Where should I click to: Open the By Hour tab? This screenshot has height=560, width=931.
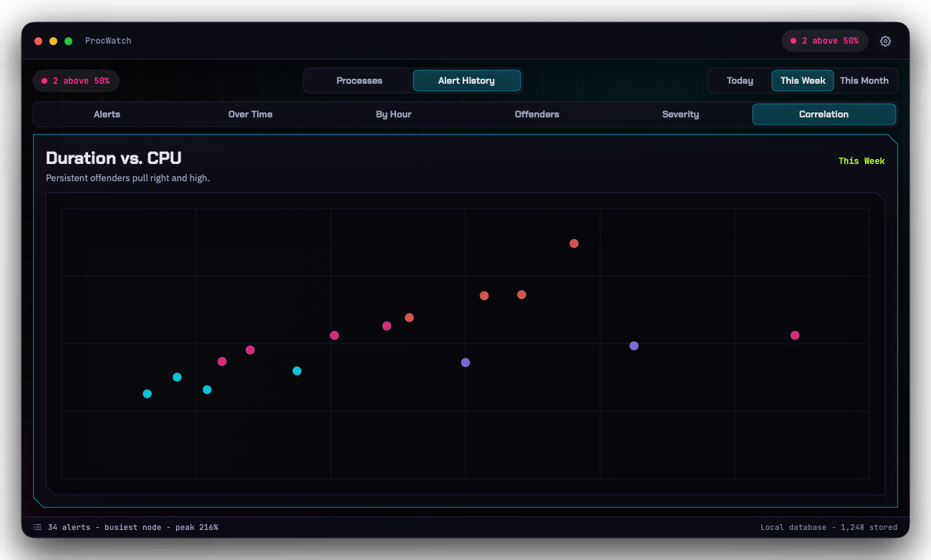394,115
